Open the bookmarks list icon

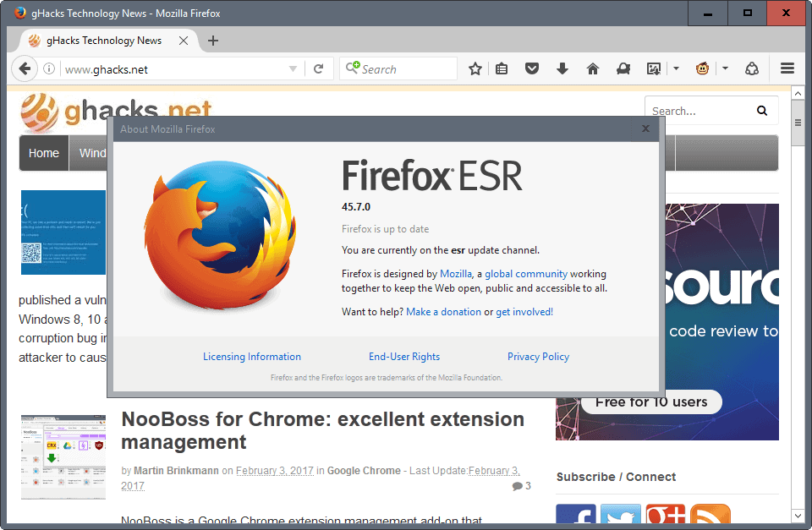click(x=502, y=69)
